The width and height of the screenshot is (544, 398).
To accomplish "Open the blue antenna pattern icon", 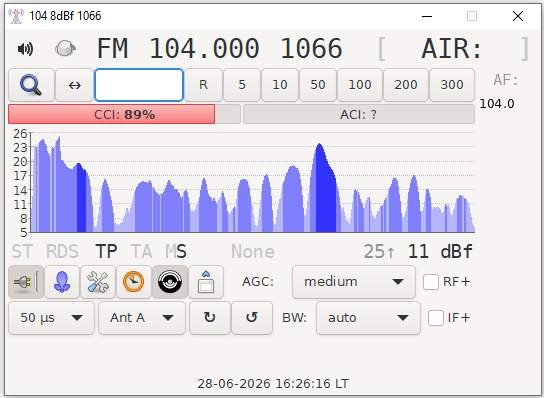I will click(62, 282).
